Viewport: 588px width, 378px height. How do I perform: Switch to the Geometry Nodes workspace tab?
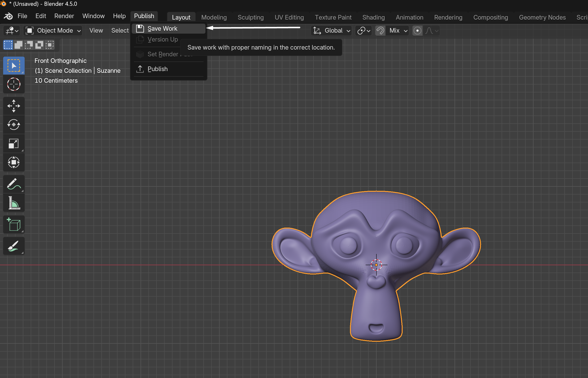tap(542, 17)
